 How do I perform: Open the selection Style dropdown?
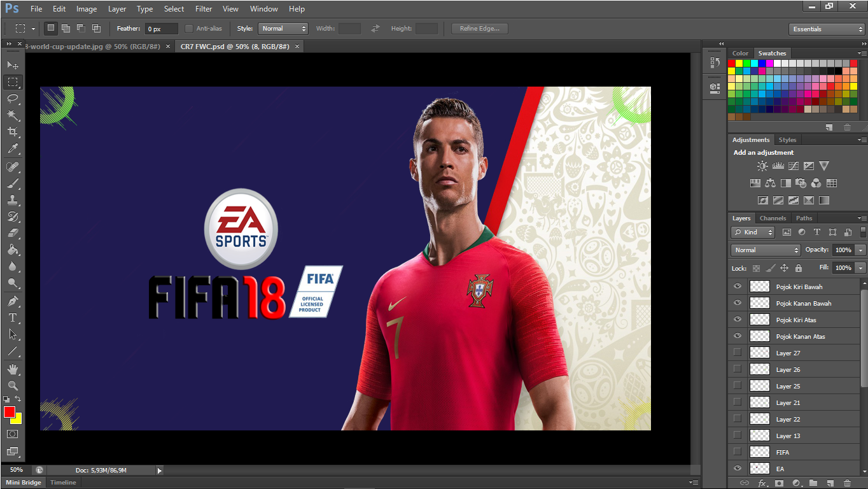click(283, 29)
